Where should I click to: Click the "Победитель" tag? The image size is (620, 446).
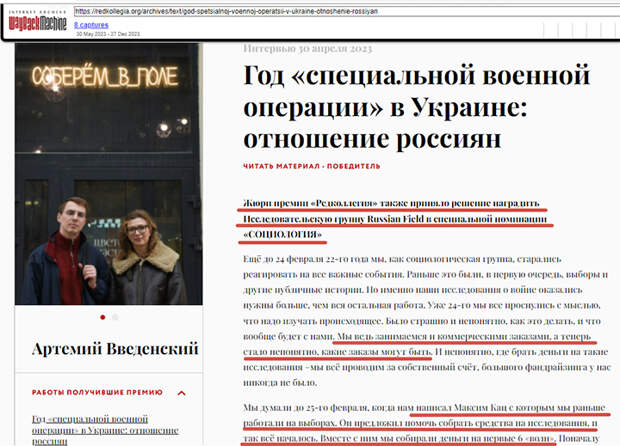[x=353, y=166]
